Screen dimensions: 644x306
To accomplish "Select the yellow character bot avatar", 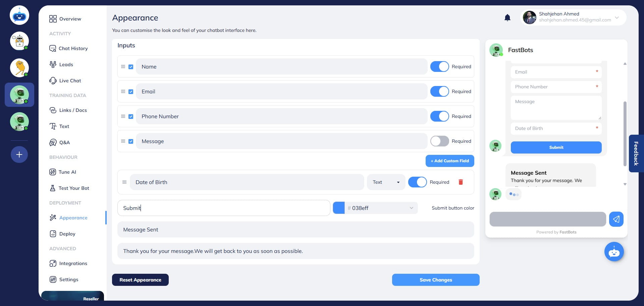I will [19, 68].
